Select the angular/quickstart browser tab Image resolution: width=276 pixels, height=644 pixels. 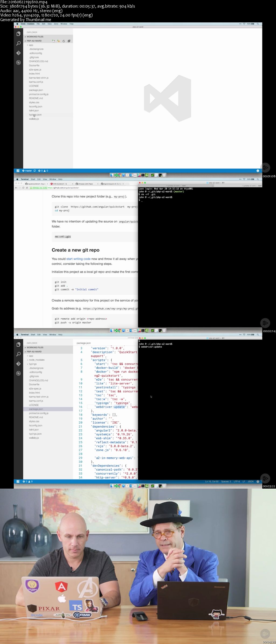tap(36, 184)
